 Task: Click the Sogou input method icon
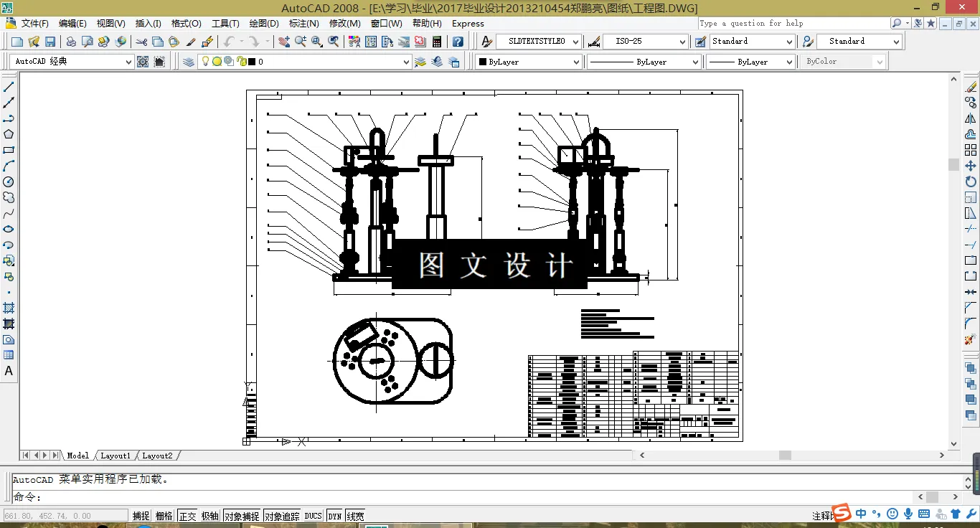pyautogui.click(x=842, y=513)
